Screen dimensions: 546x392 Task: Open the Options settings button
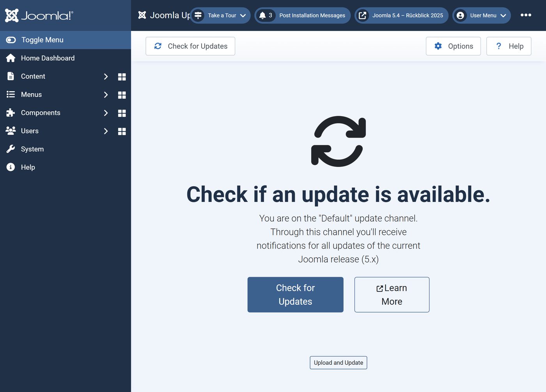pyautogui.click(x=453, y=46)
